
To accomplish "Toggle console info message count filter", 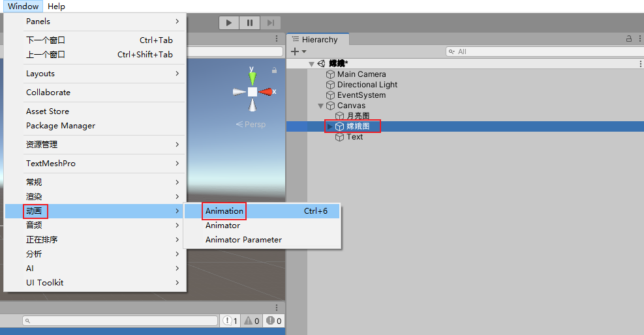I will click(x=230, y=321).
